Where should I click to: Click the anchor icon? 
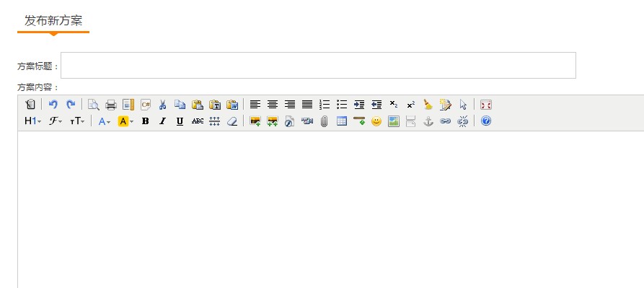tap(428, 121)
